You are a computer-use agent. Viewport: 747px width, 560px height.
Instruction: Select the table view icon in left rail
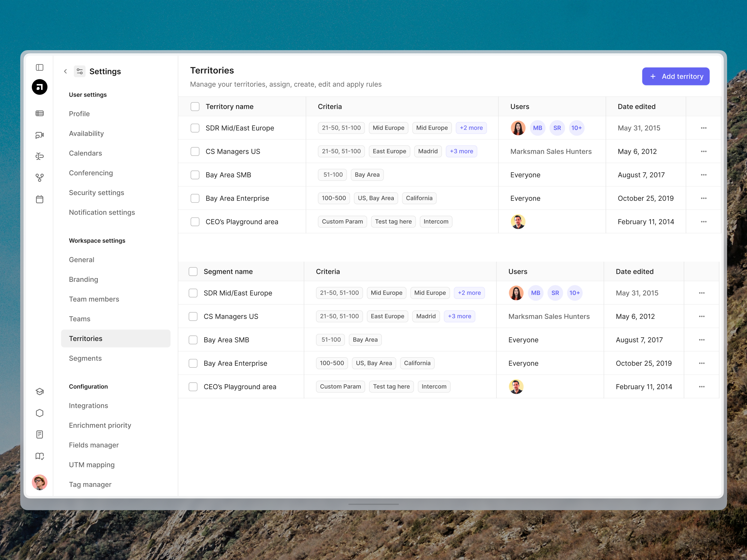[40, 114]
